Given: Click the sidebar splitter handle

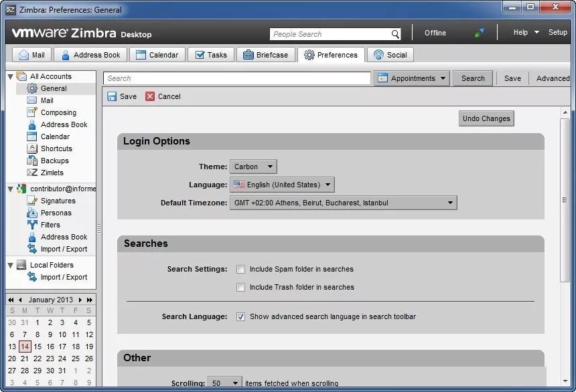Looking at the screenshot, I should [x=99, y=228].
